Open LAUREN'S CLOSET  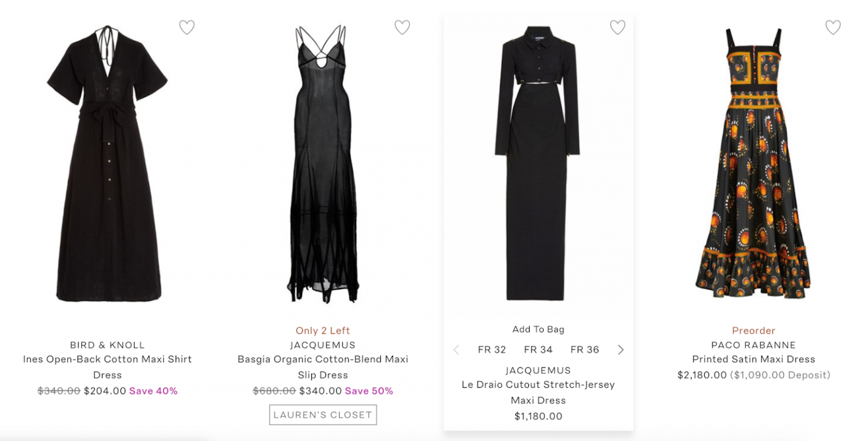click(x=323, y=415)
